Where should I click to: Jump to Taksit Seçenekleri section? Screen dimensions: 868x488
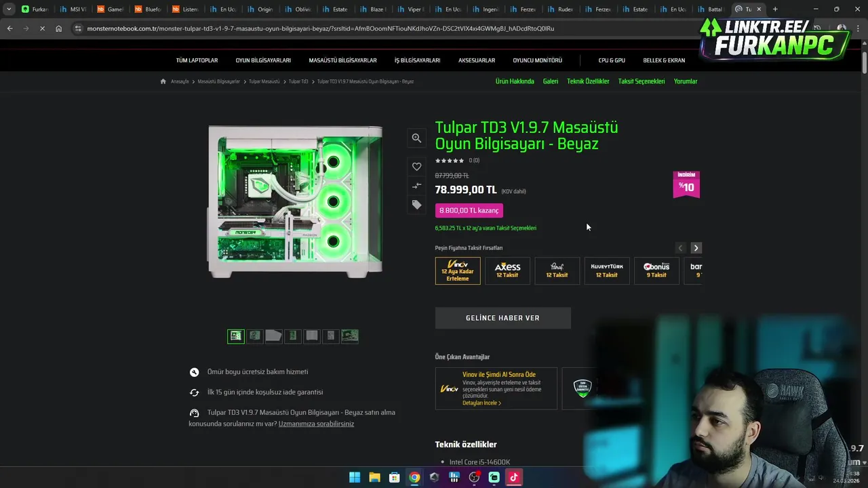tap(642, 81)
